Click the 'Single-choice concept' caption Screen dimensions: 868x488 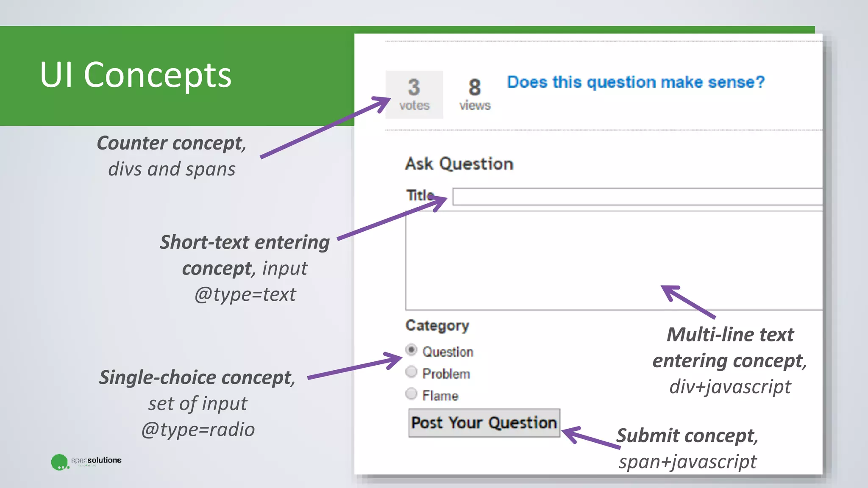(198, 403)
